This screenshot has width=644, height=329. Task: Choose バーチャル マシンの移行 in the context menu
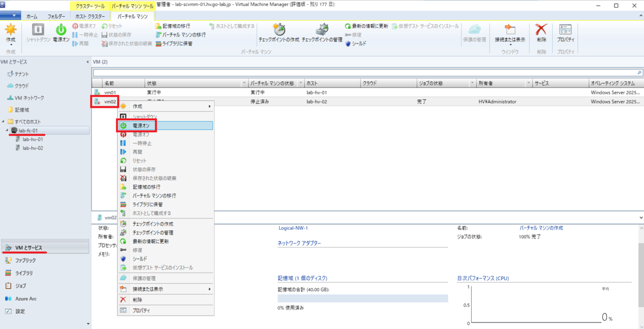[x=166, y=196]
